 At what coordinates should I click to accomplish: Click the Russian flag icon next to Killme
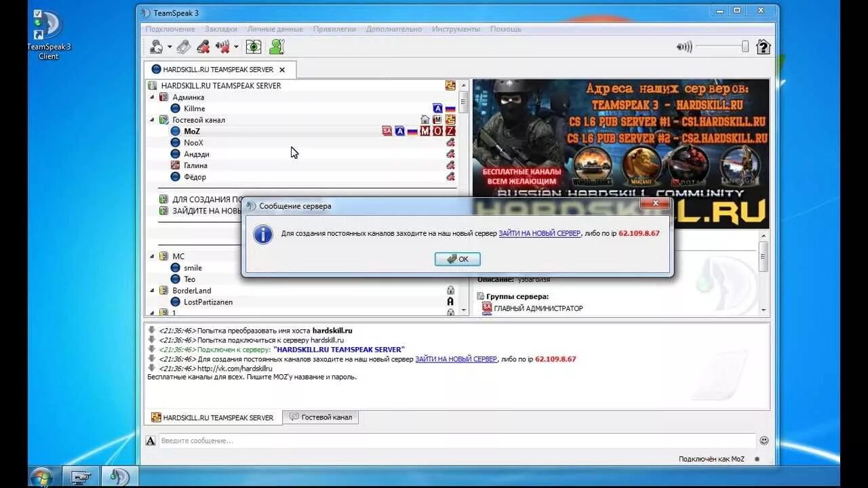pyautogui.click(x=450, y=108)
